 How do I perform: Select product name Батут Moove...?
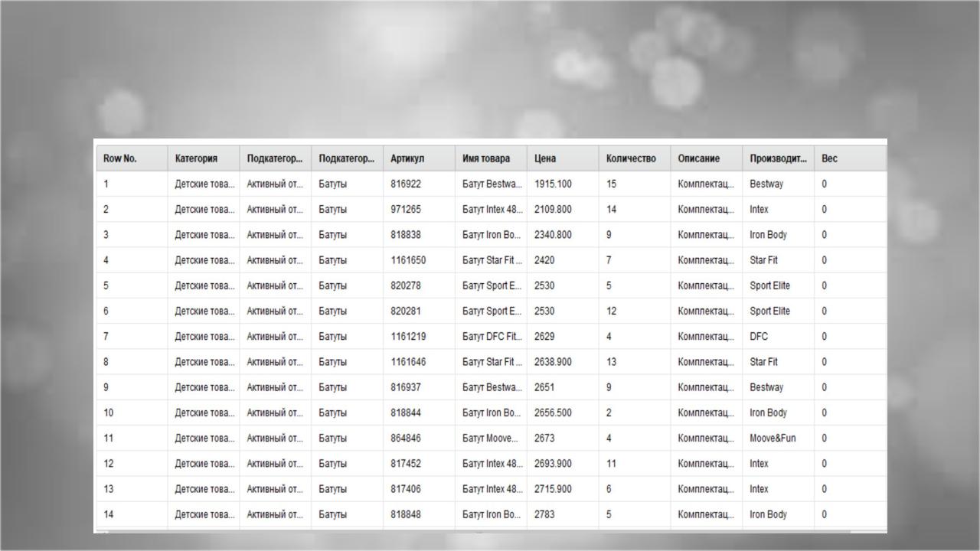[x=491, y=439]
